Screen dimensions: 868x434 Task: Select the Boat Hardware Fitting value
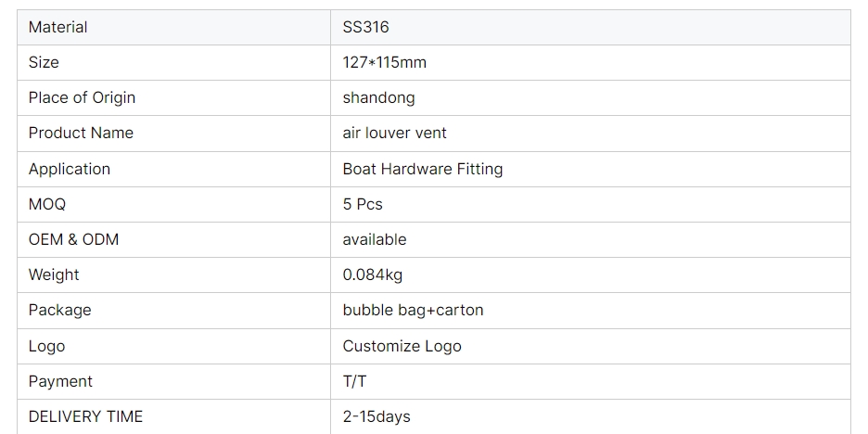click(x=422, y=169)
